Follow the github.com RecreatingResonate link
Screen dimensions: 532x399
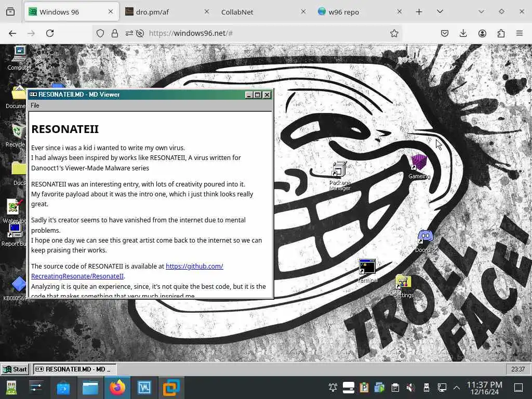tap(127, 271)
